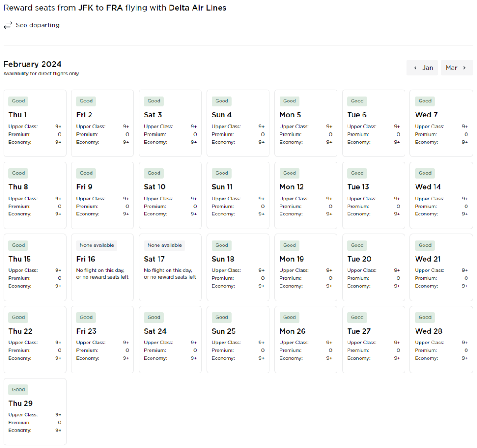Advance to next month Mar
Screen dimensions: 477x448
tap(456, 68)
